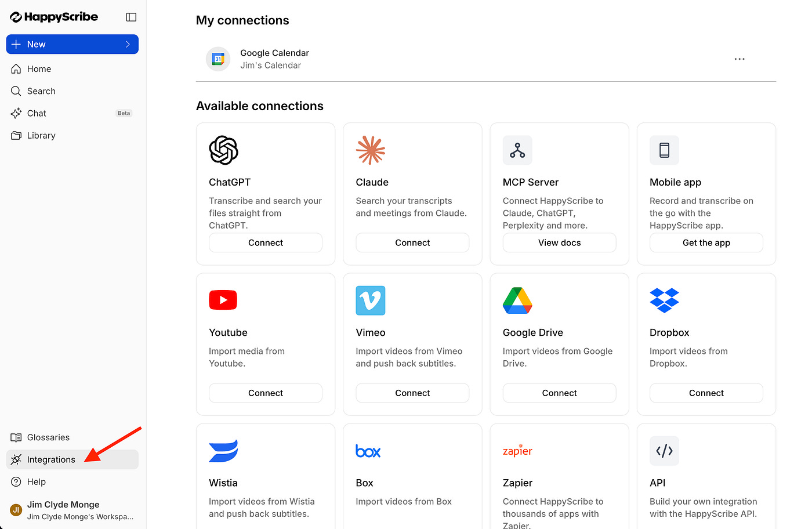
Task: Click the Glossaries book icon
Action: click(x=16, y=437)
